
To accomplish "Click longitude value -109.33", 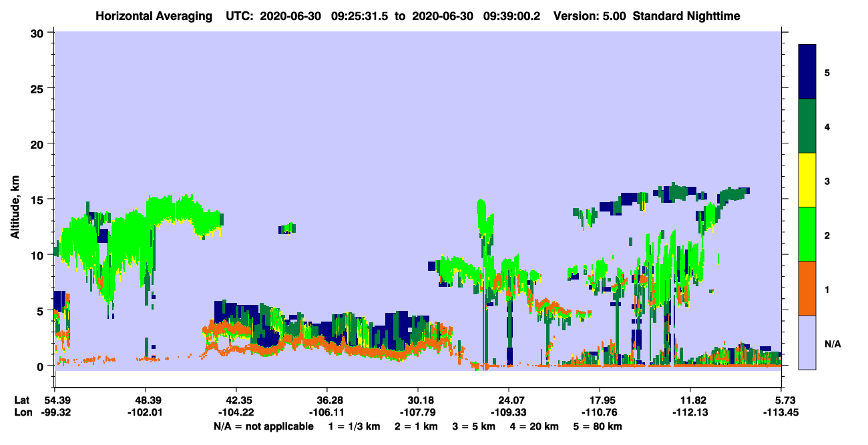I will [508, 412].
